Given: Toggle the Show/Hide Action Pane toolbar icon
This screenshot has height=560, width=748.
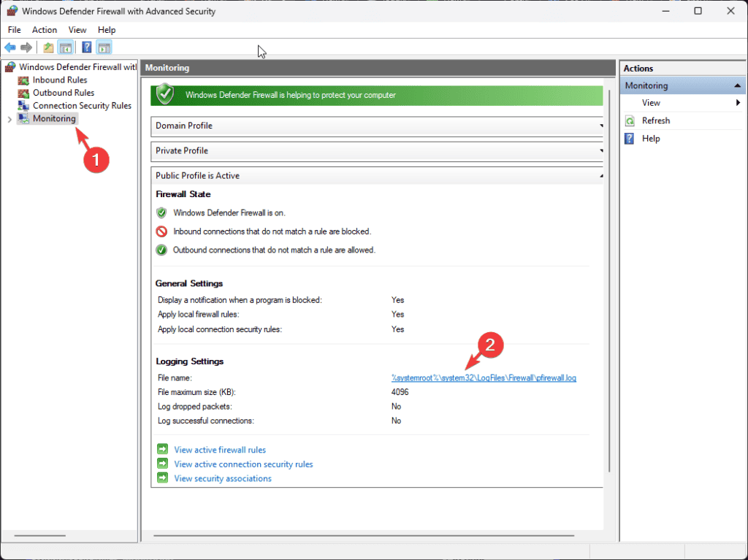Looking at the screenshot, I should [104, 47].
